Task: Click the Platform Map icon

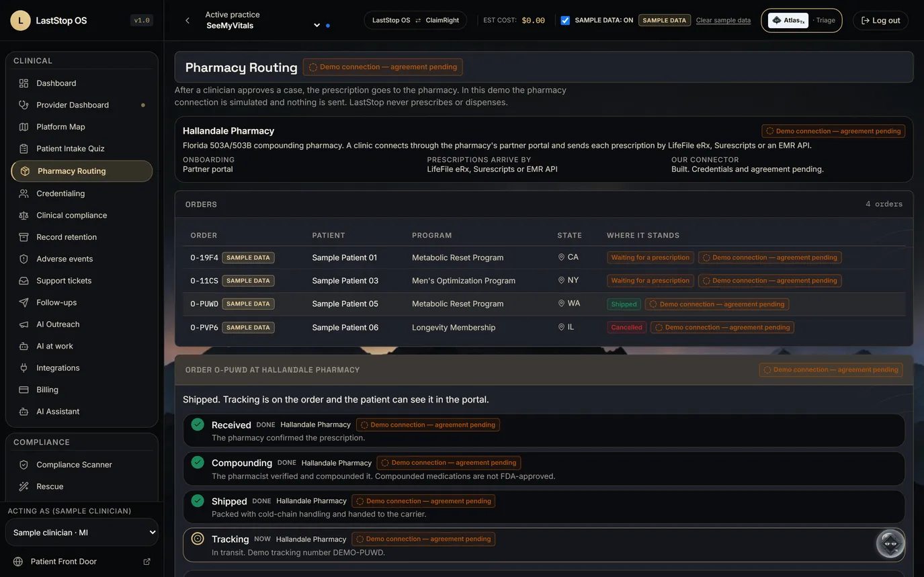Action: (24, 127)
